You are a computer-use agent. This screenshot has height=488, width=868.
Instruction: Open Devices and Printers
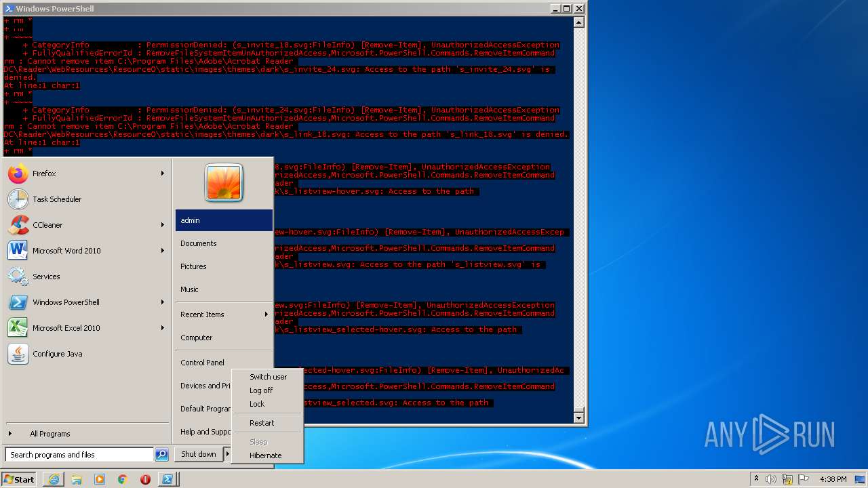coord(203,386)
